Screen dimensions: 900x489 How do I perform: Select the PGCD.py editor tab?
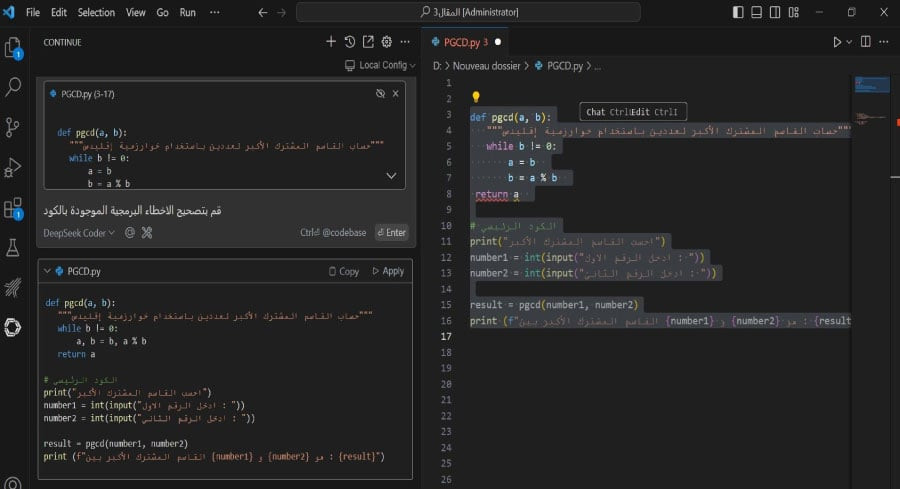(x=465, y=42)
